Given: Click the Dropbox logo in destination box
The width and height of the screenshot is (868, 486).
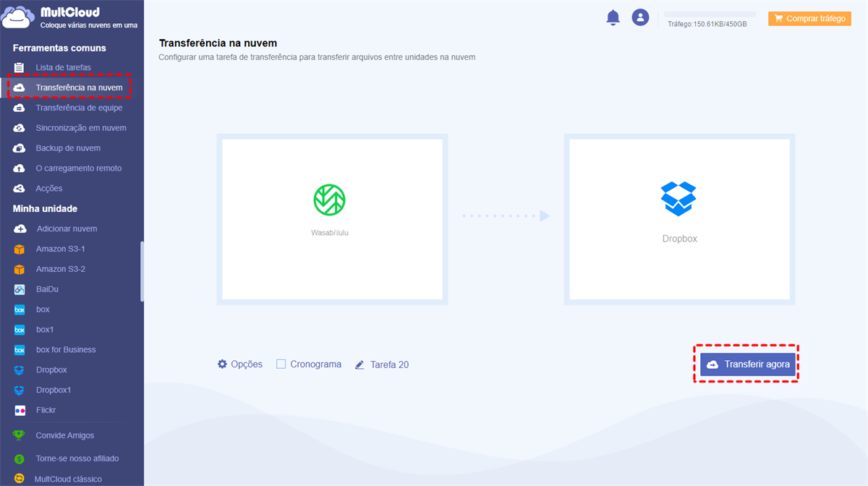Looking at the screenshot, I should [x=678, y=198].
